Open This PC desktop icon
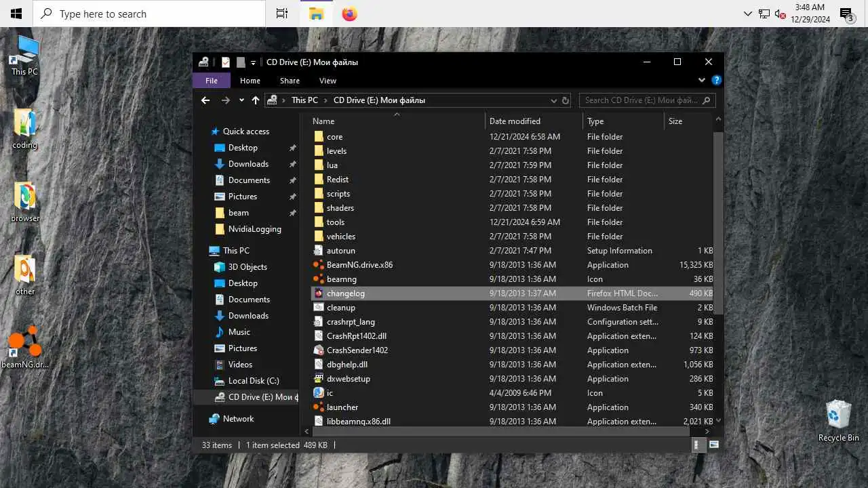 [x=25, y=56]
